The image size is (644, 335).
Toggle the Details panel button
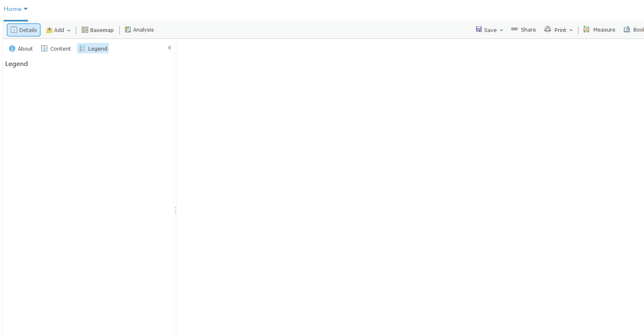click(23, 30)
